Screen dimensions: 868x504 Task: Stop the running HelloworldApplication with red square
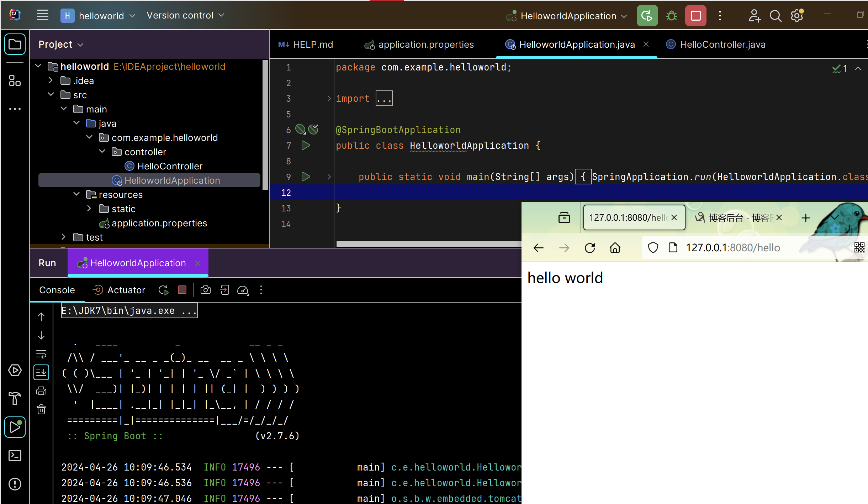(695, 16)
